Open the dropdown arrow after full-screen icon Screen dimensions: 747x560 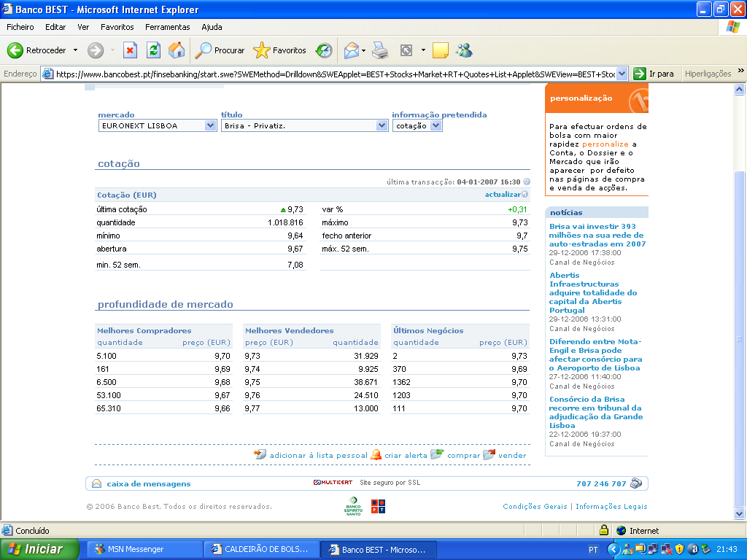(423, 50)
